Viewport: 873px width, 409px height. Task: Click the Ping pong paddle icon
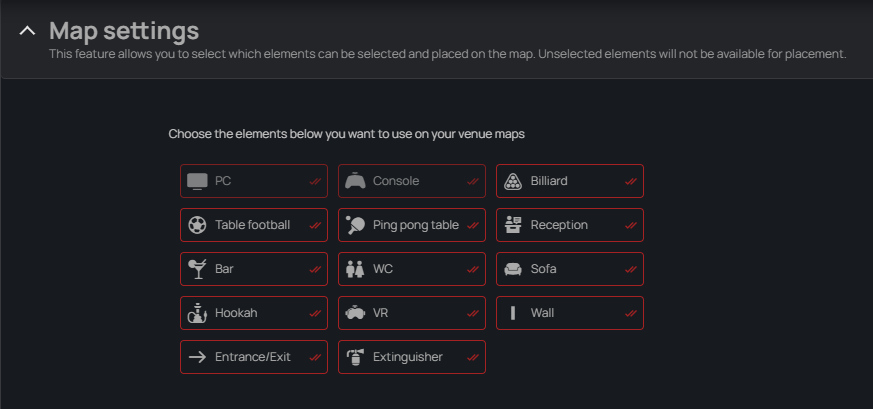pos(355,225)
